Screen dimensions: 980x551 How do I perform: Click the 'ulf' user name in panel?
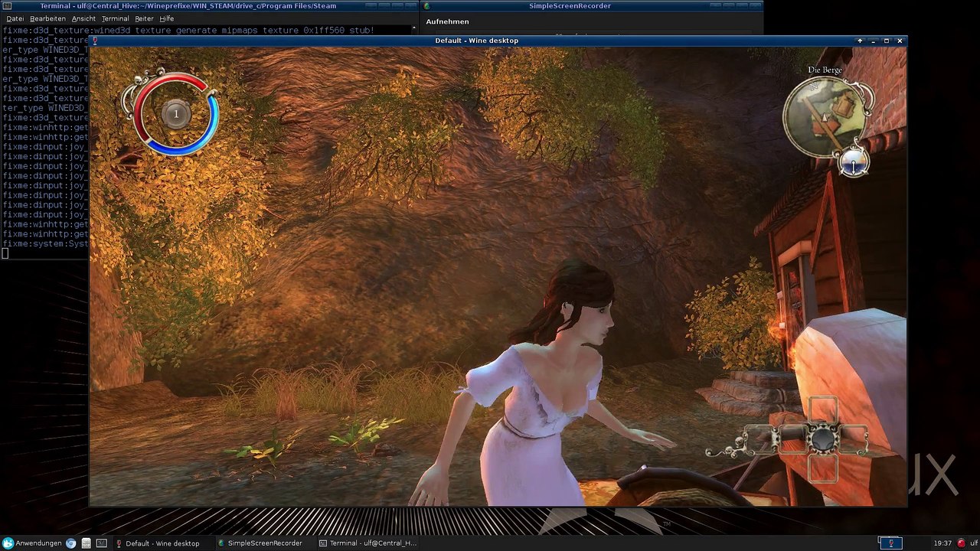click(972, 543)
